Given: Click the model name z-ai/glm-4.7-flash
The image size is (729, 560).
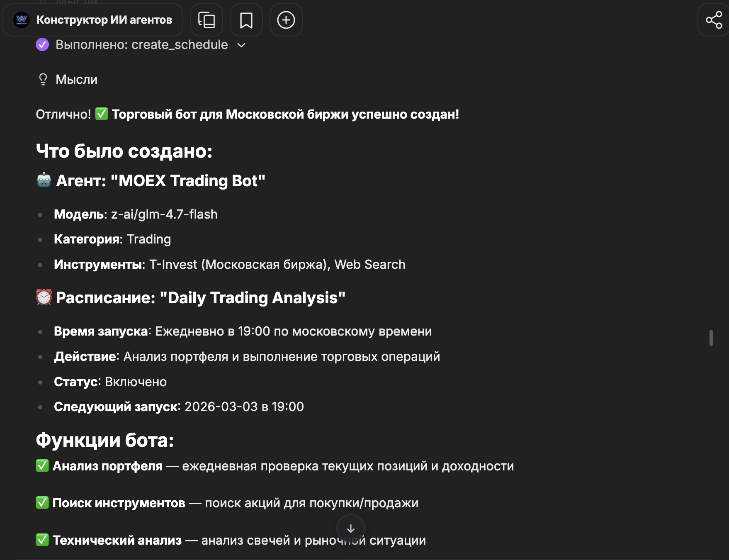Looking at the screenshot, I should (164, 214).
